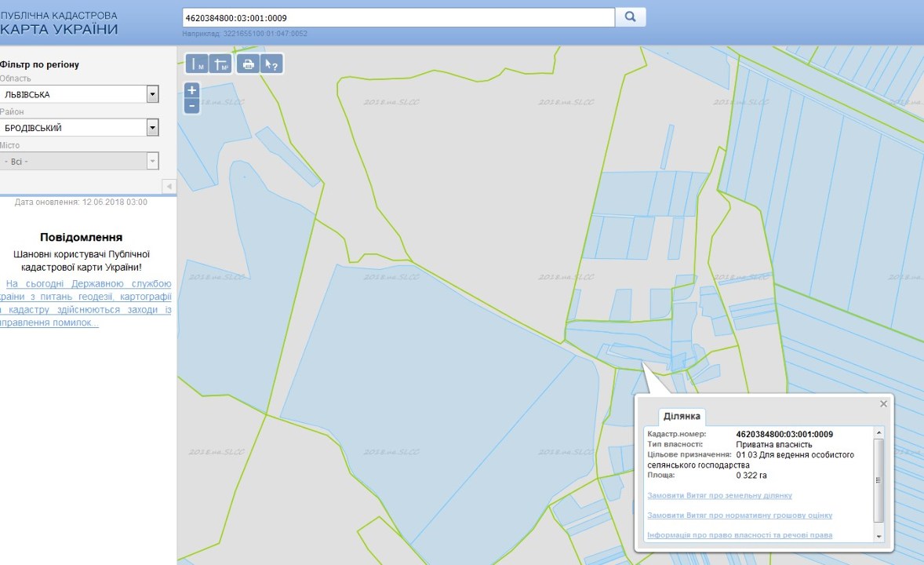Collapse the left sidebar panel arrow
924x565 pixels.
168,186
